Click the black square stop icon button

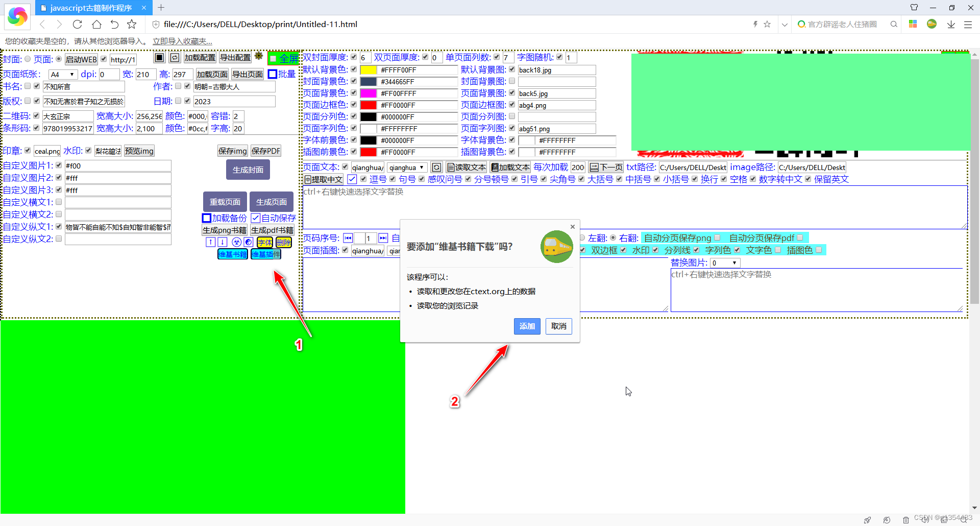click(160, 58)
